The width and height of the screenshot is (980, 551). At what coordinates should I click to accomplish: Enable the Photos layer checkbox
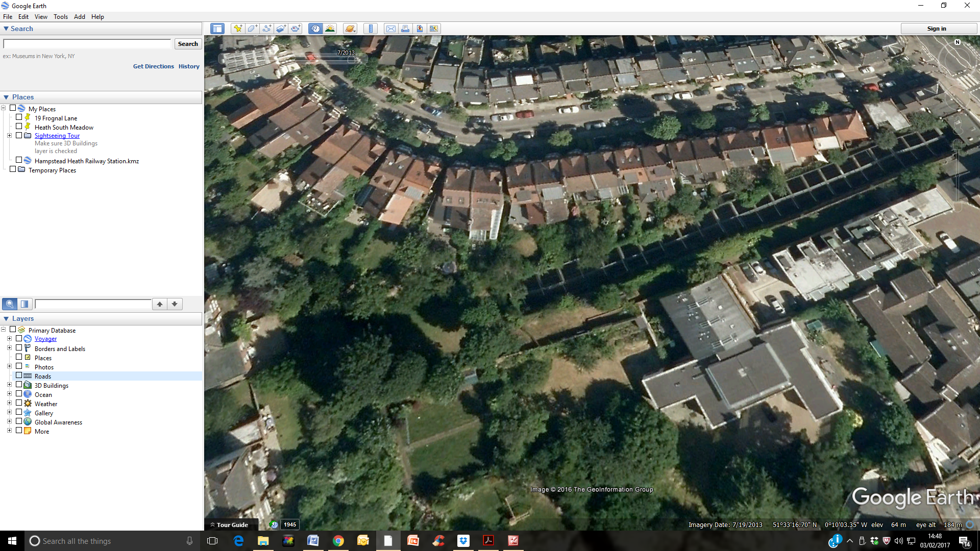19,366
